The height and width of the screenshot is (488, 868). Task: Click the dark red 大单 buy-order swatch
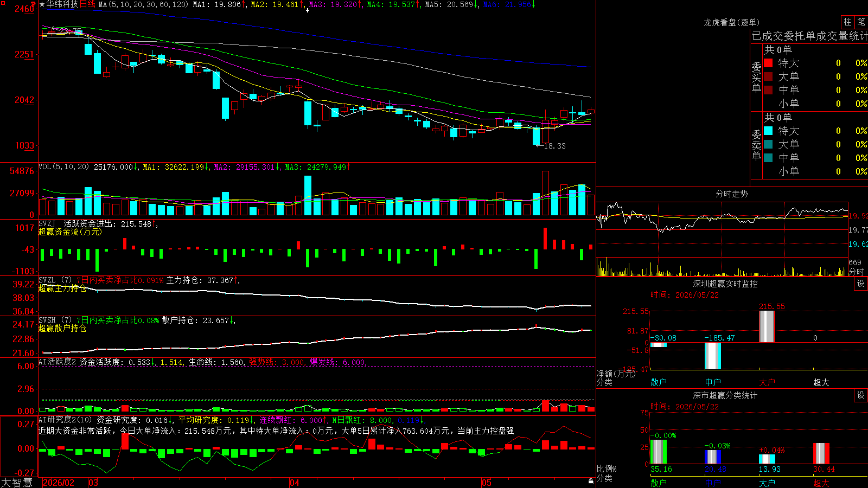768,76
